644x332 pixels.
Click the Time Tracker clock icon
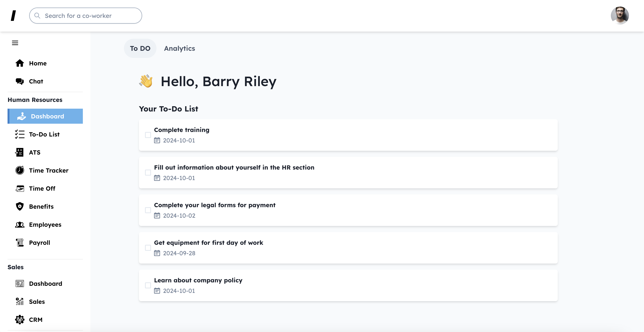[x=20, y=171]
